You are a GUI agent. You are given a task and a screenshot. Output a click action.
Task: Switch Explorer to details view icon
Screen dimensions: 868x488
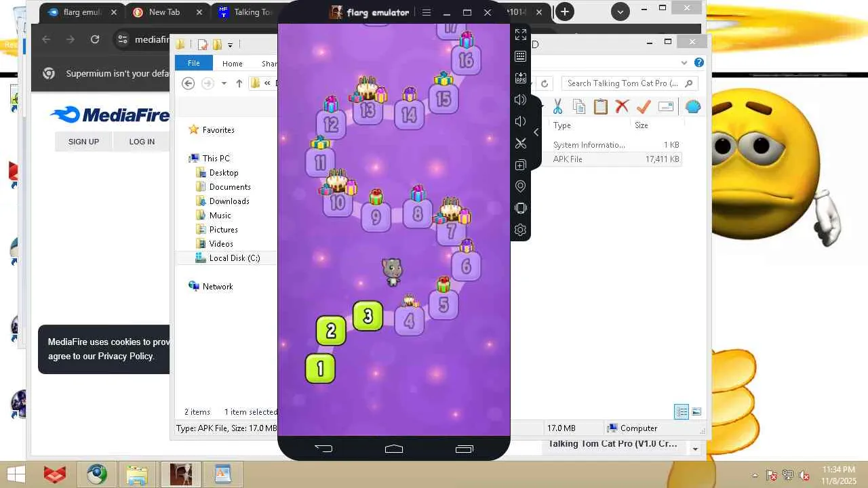(682, 411)
